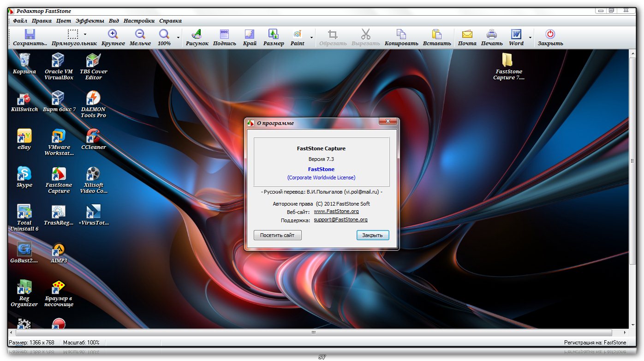This screenshot has height=361, width=644.
Task: Click the Размер resize icon
Action: click(274, 35)
